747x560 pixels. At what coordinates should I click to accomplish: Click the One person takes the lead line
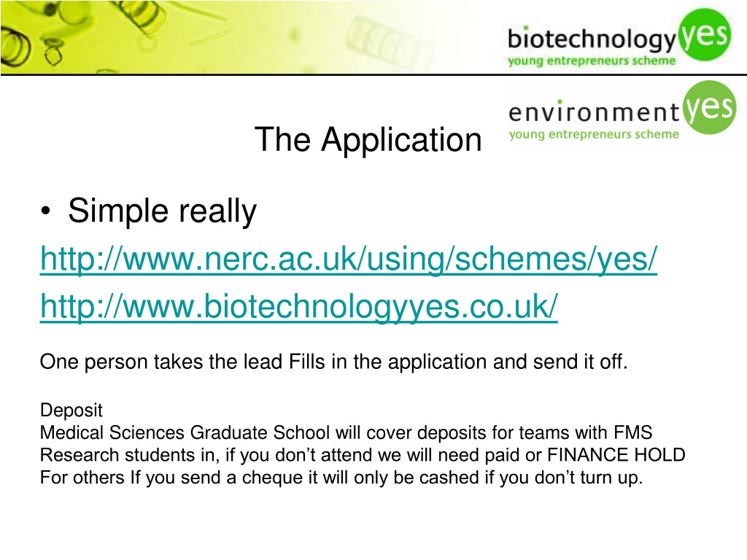(x=333, y=362)
